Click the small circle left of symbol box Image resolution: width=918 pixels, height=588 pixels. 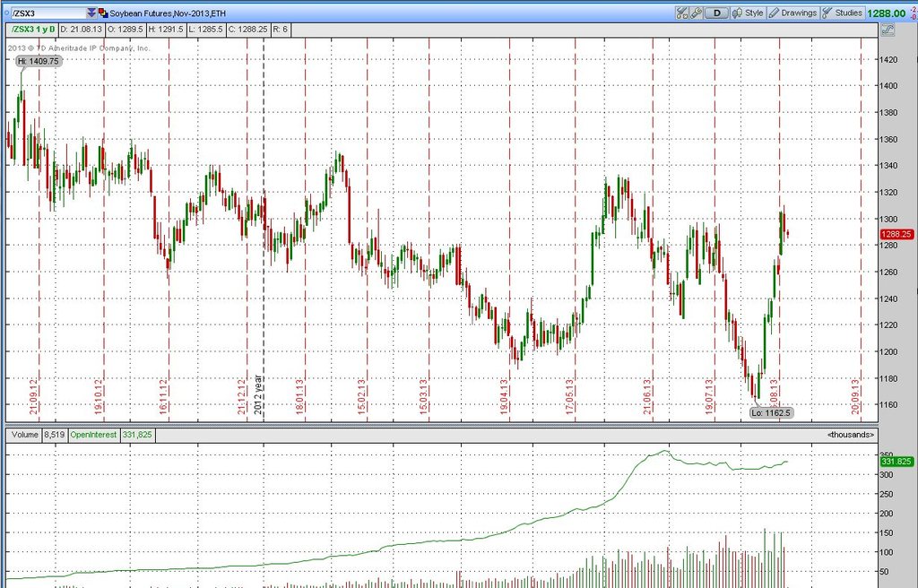5,13
